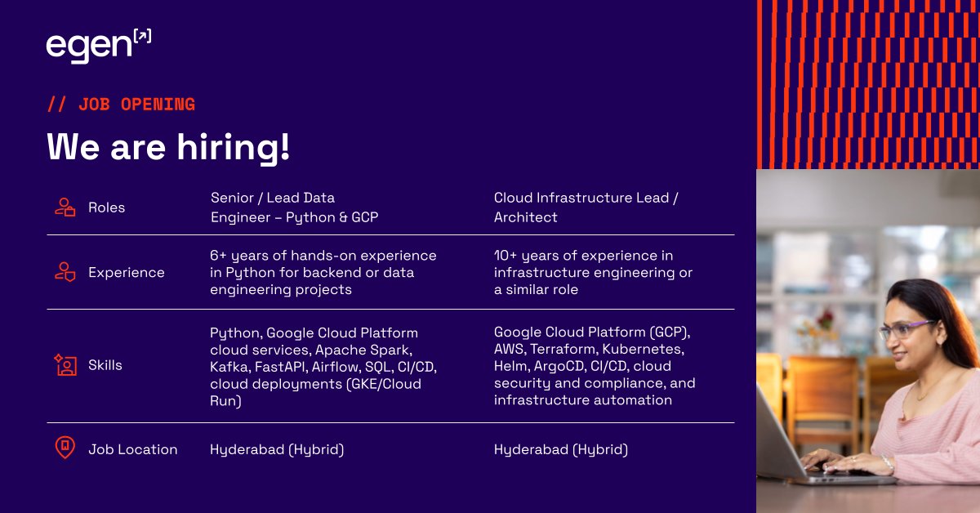Click the '6+ years of hands-on experience' text
The height and width of the screenshot is (513, 980).
click(323, 273)
